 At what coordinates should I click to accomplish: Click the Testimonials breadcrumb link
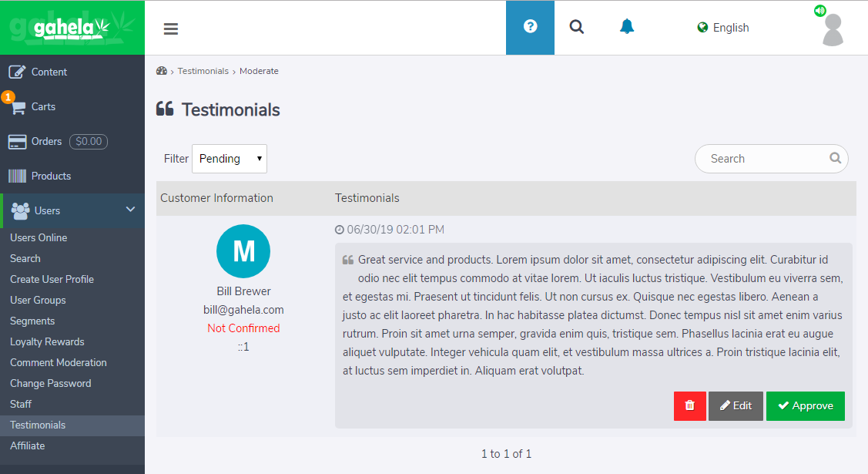[203, 71]
